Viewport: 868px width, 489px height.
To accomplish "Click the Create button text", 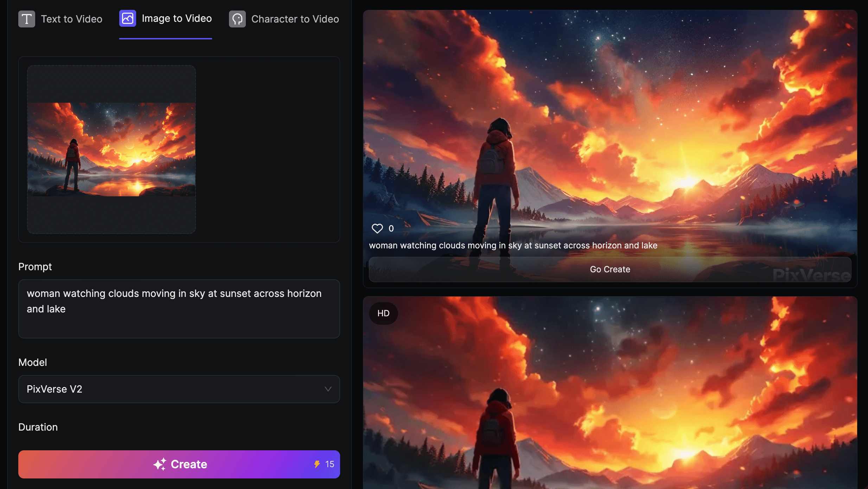I will [x=189, y=464].
